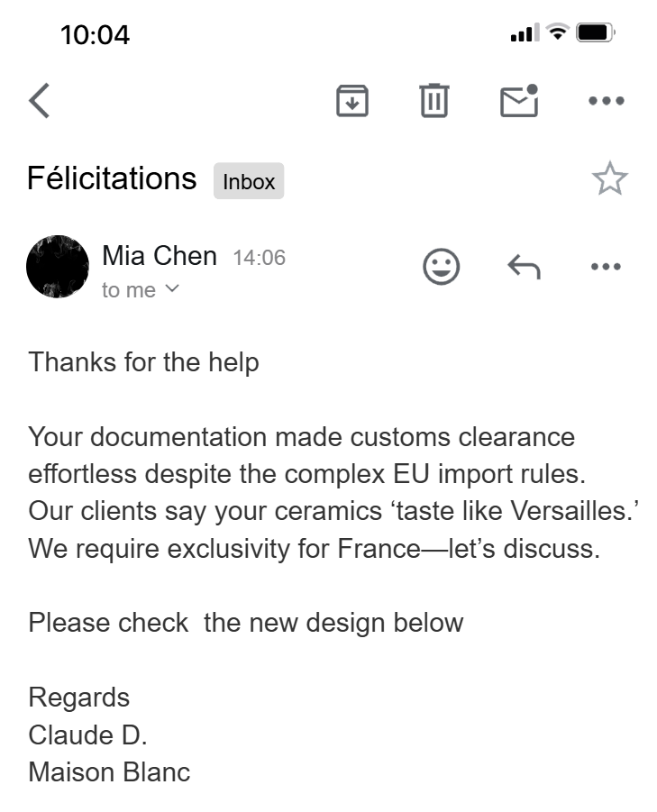The height and width of the screenshot is (812, 657).
Task: Mark the email as unread
Action: 519,100
